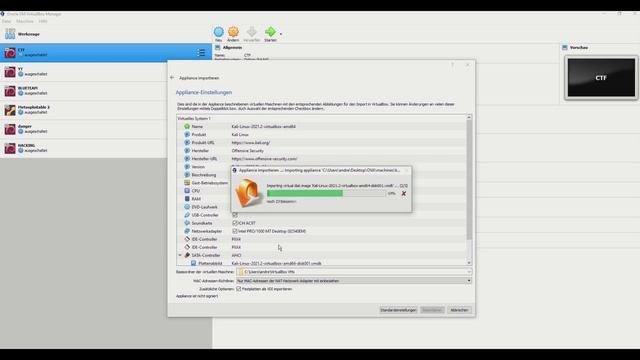Open the MAC-Adressen-Richtlinie dropdown
640x360 pixels.
[x=469, y=281]
